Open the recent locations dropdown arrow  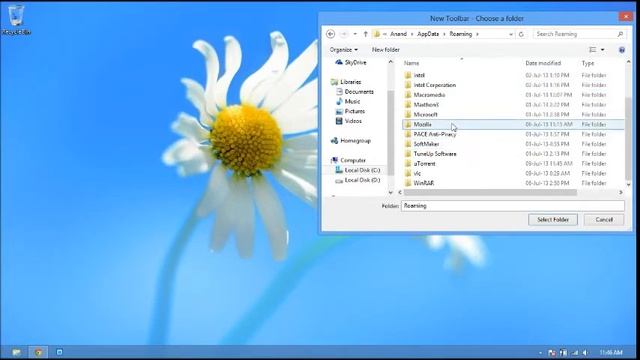pyautogui.click(x=355, y=34)
